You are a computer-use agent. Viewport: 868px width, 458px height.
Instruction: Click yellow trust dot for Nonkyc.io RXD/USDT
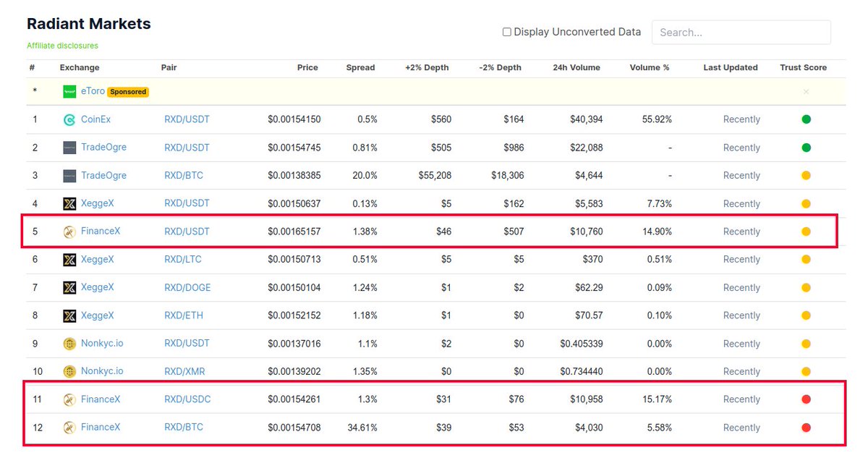[x=806, y=344]
